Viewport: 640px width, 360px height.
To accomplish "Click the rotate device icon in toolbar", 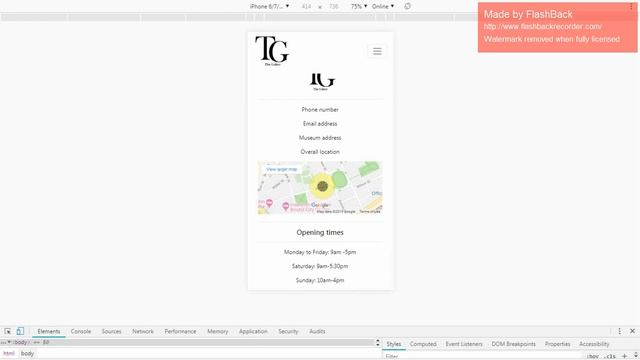I will [x=407, y=6].
